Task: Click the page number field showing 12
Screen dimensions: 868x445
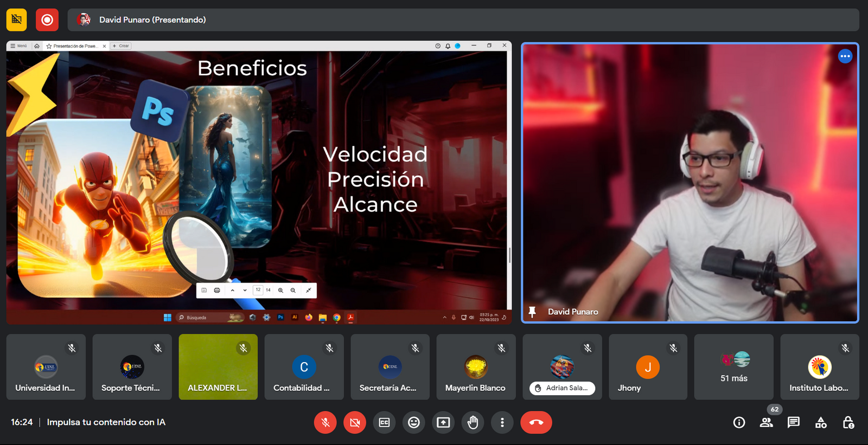Action: [258, 290]
